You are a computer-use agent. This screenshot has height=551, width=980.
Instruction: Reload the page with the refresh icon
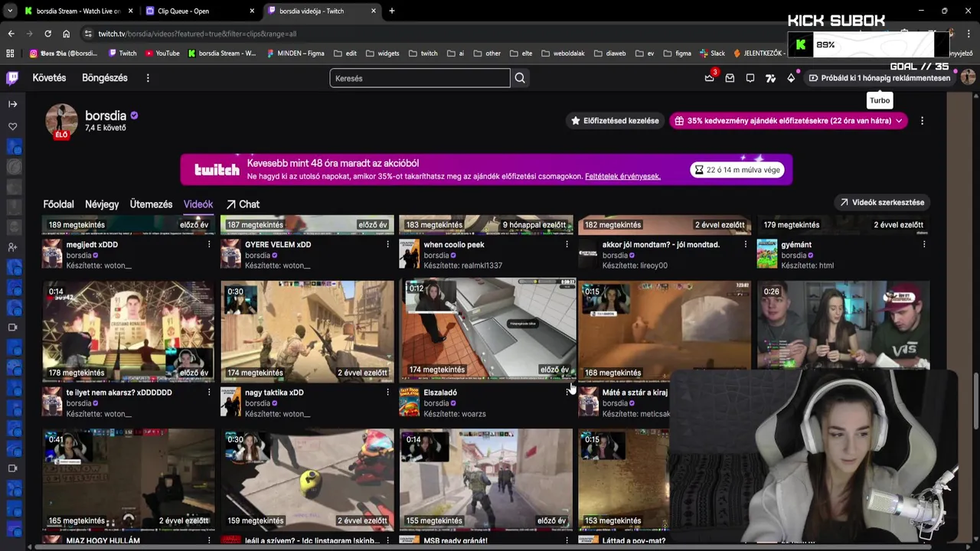tap(47, 34)
